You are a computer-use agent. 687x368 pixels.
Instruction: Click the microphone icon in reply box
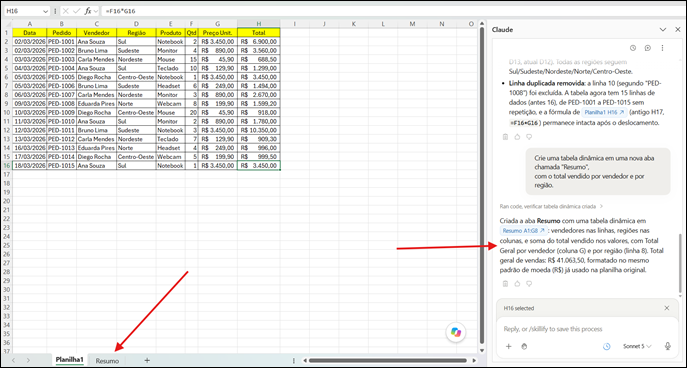coord(668,347)
